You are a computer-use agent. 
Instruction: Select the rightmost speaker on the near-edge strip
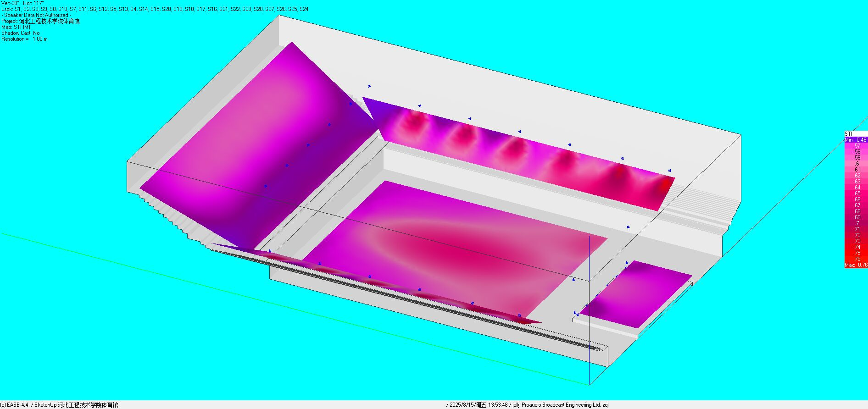519,315
